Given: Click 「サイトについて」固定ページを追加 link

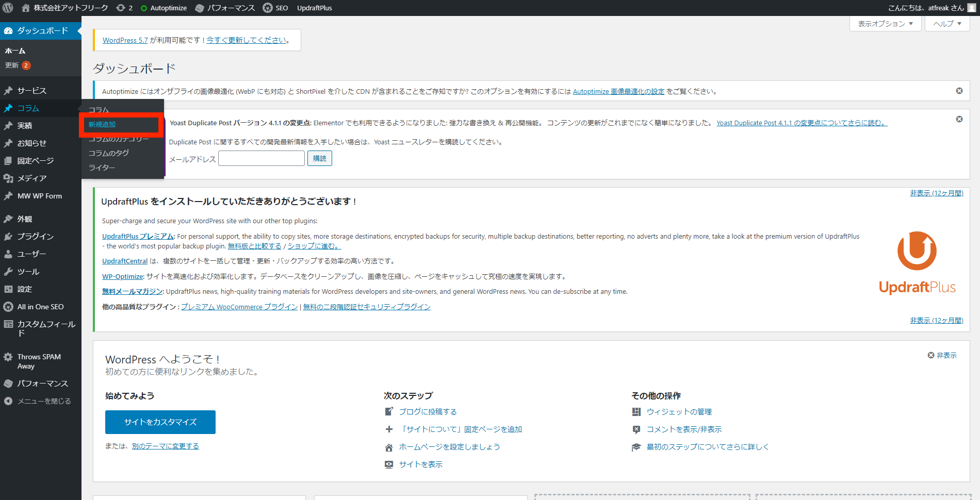Looking at the screenshot, I should (461, 429).
